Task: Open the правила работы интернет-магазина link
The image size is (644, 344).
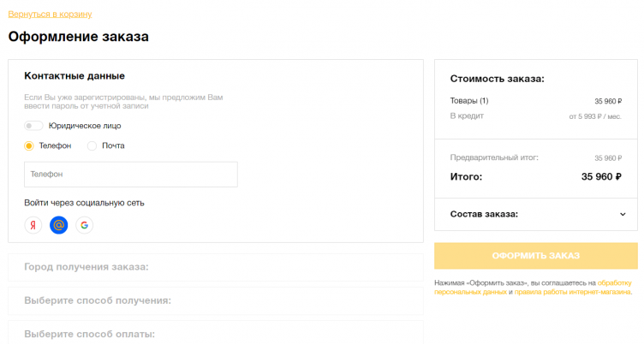Action: click(573, 292)
